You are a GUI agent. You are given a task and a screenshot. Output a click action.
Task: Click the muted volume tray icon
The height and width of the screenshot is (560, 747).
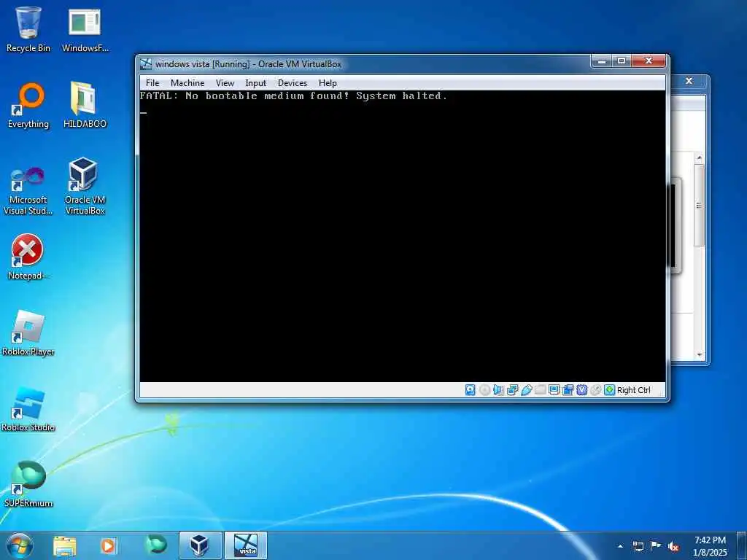pos(673,546)
